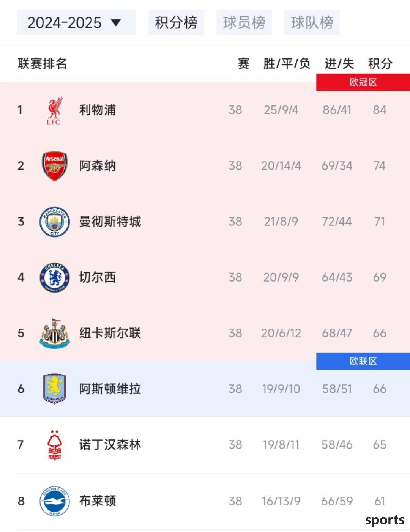
Task: Select the Aston Villa crest
Action: point(55,389)
